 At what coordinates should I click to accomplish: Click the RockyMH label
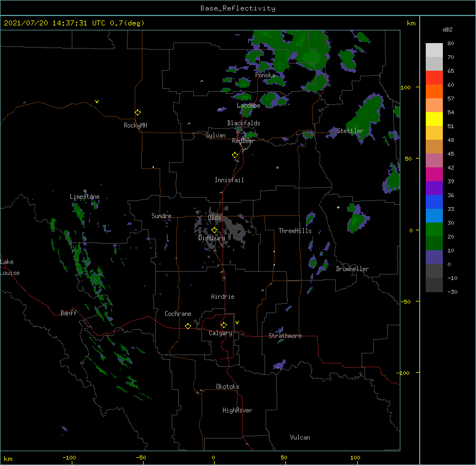135,125
